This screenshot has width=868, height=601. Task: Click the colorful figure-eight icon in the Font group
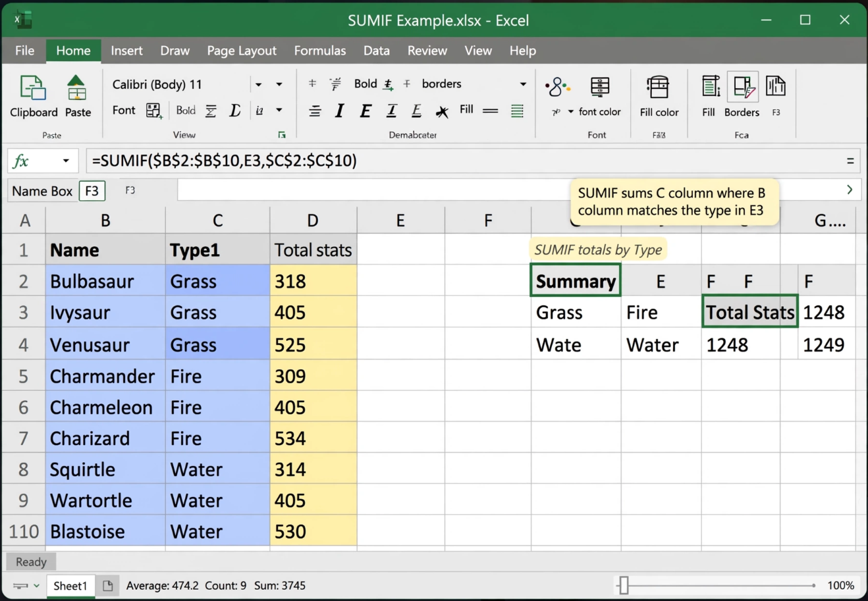tap(557, 86)
